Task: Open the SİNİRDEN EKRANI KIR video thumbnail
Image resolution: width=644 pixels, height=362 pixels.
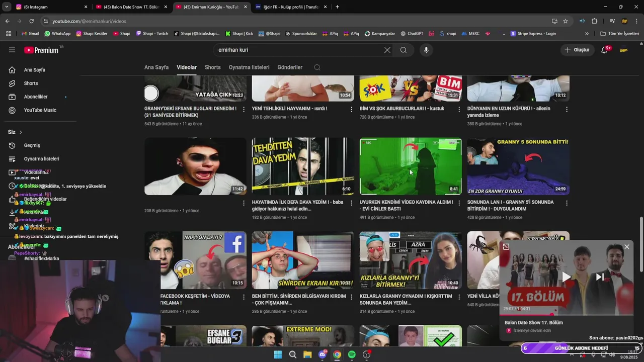Action: click(x=303, y=260)
